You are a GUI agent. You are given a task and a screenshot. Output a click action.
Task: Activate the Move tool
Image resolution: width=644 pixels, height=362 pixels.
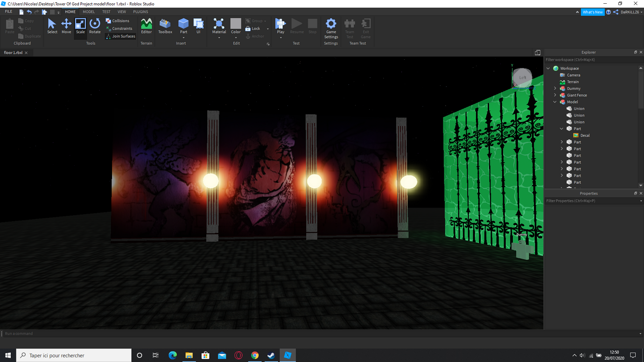(x=66, y=26)
